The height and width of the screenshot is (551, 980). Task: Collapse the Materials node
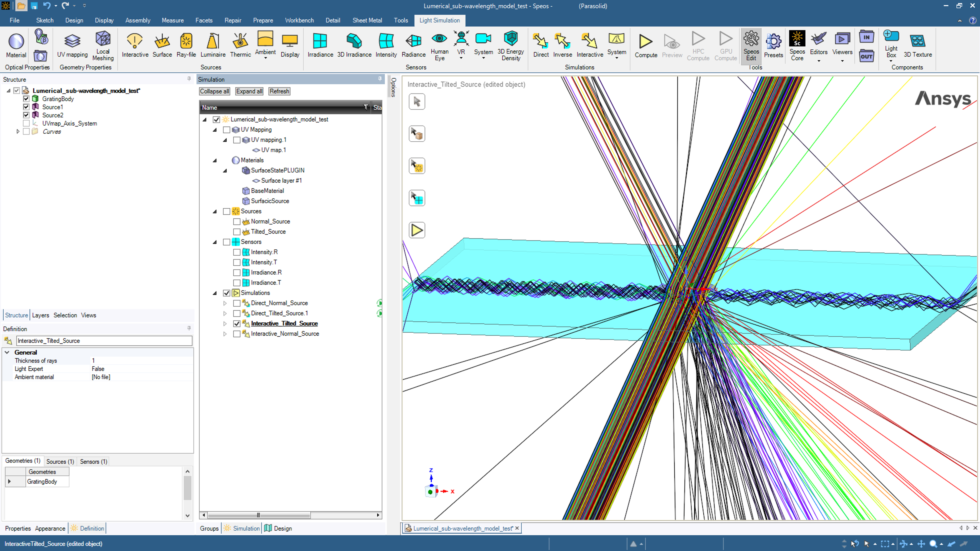(x=215, y=161)
